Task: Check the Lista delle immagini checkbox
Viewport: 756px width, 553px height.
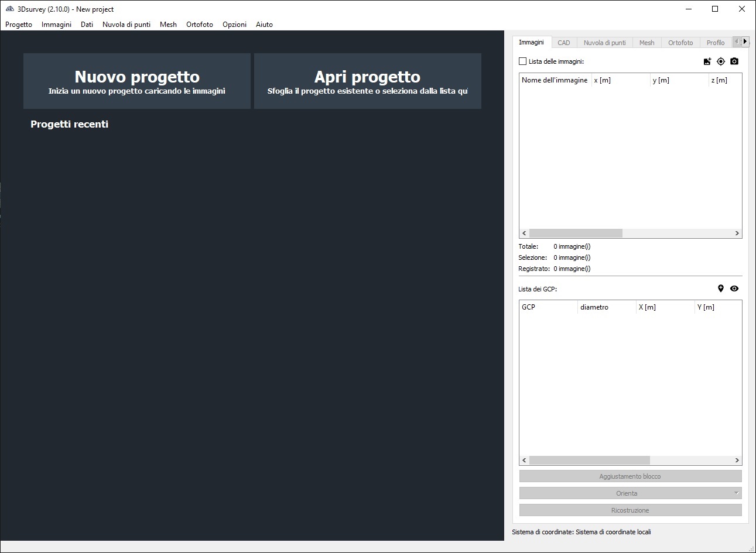Action: point(523,61)
